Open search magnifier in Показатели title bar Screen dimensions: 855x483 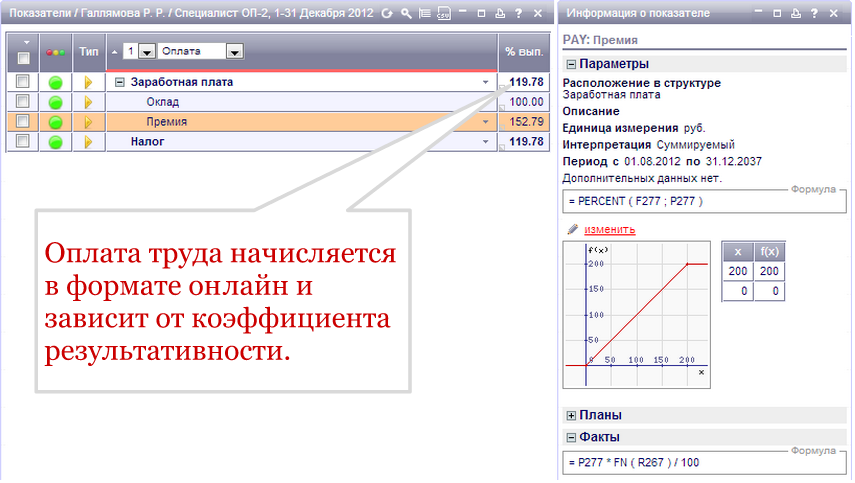coord(406,13)
